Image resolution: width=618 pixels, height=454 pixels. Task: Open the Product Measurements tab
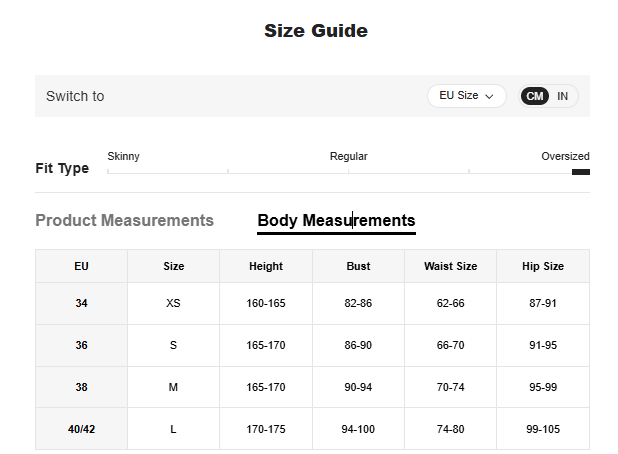(x=124, y=220)
